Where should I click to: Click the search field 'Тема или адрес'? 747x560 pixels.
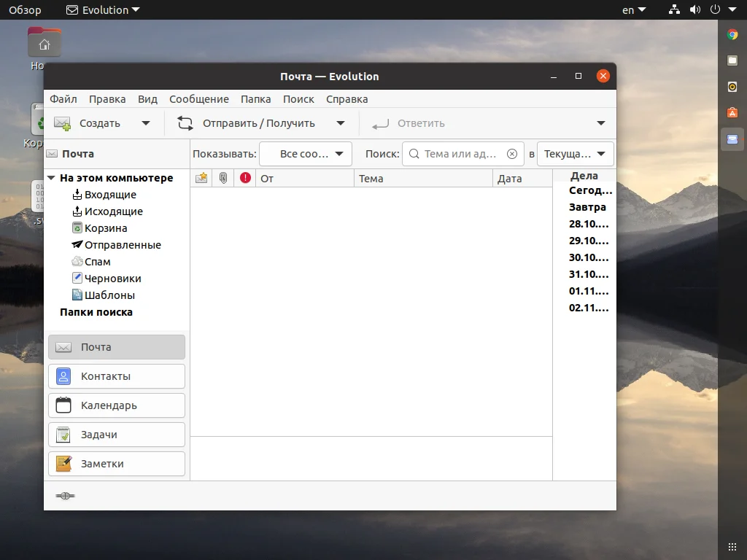click(460, 154)
